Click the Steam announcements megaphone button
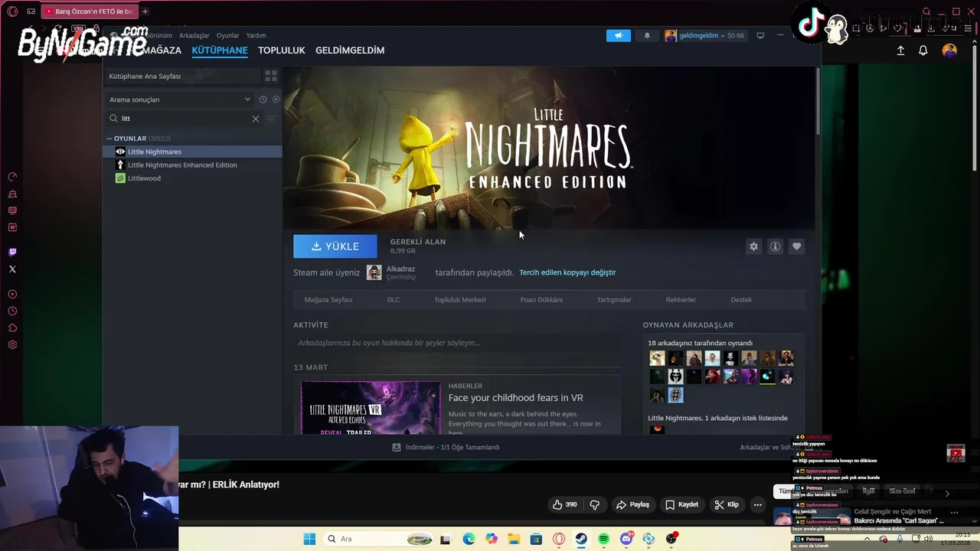Image resolution: width=980 pixels, height=551 pixels. pyautogui.click(x=619, y=35)
